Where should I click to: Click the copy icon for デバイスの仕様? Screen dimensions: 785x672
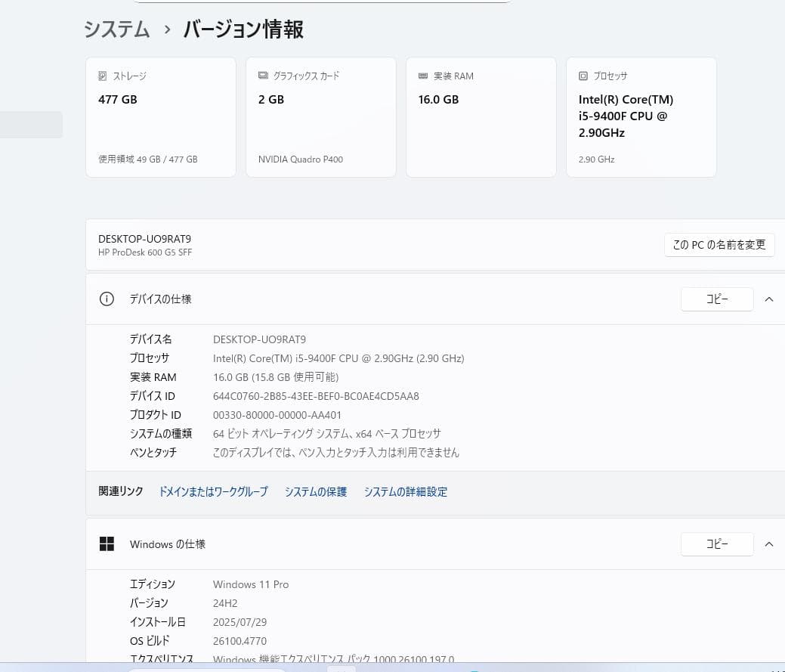(716, 299)
